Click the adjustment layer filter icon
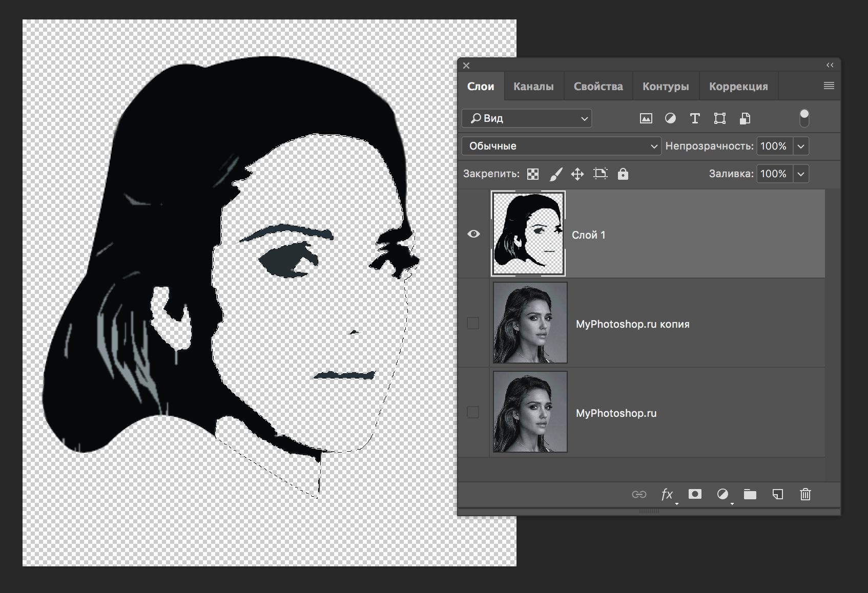Viewport: 868px width, 593px height. pyautogui.click(x=670, y=119)
